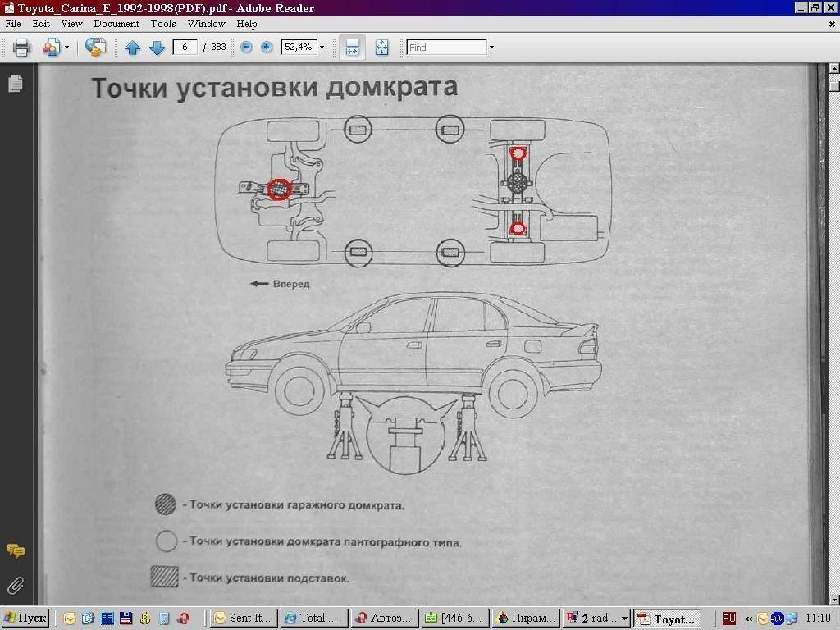The image size is (840, 630).
Task: Go to next page with down arrow
Action: tap(157, 48)
